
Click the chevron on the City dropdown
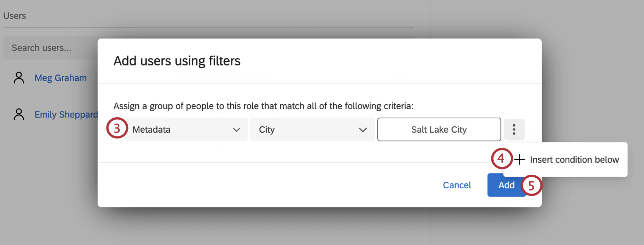point(363,129)
